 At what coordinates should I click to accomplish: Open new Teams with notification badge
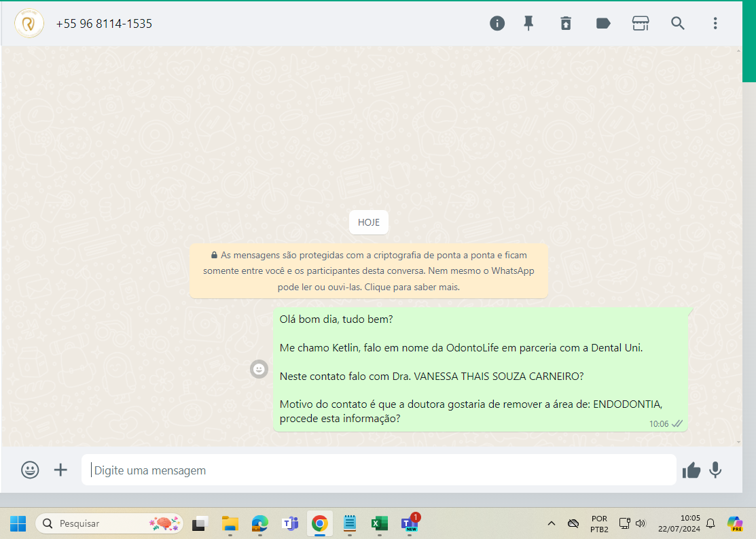click(x=410, y=523)
